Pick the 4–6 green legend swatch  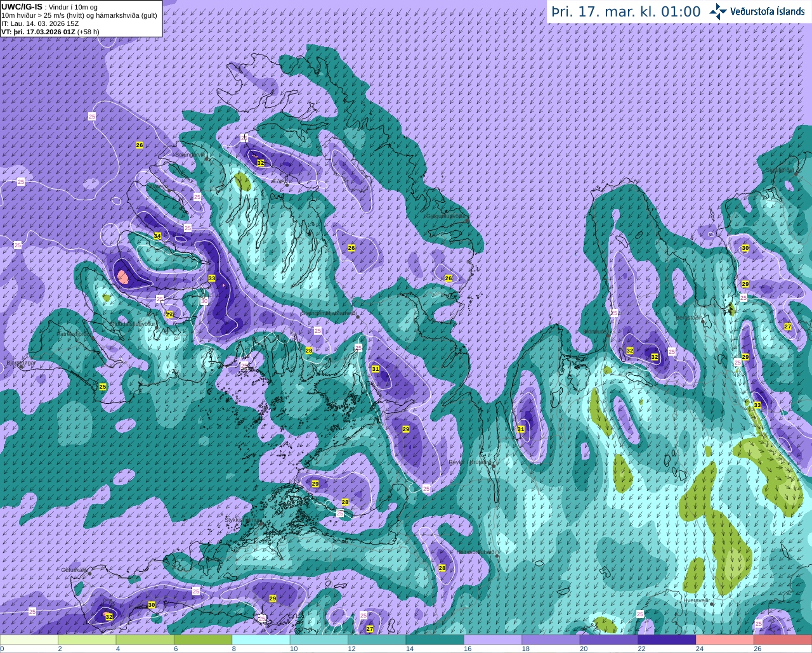coord(145,640)
